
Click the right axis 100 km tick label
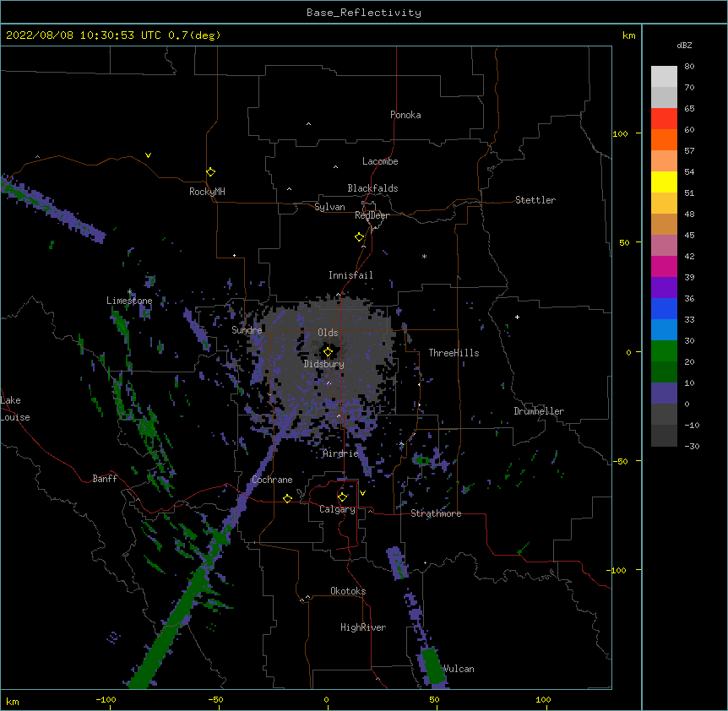[620, 133]
